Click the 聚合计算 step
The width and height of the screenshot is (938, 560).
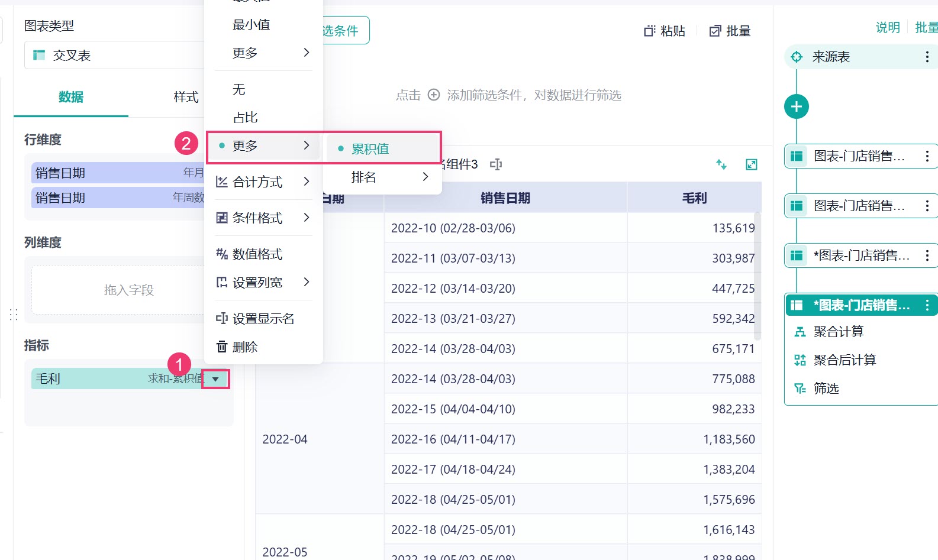point(839,332)
